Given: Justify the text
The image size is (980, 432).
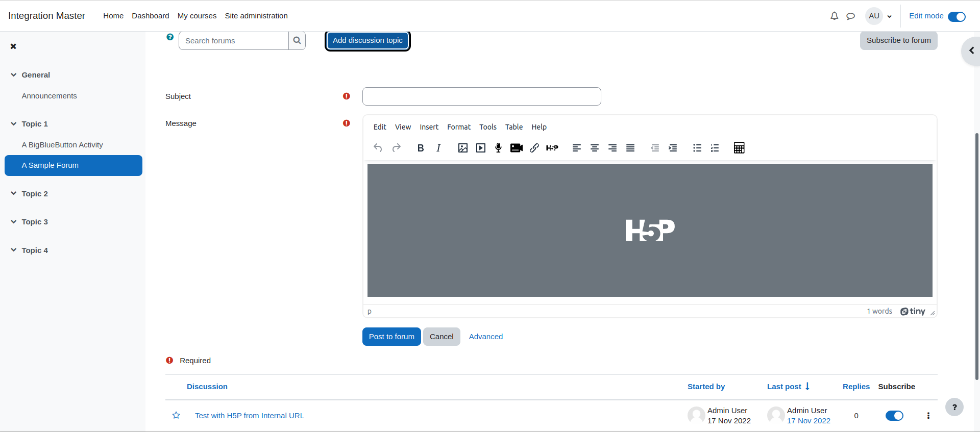Looking at the screenshot, I should (x=630, y=148).
